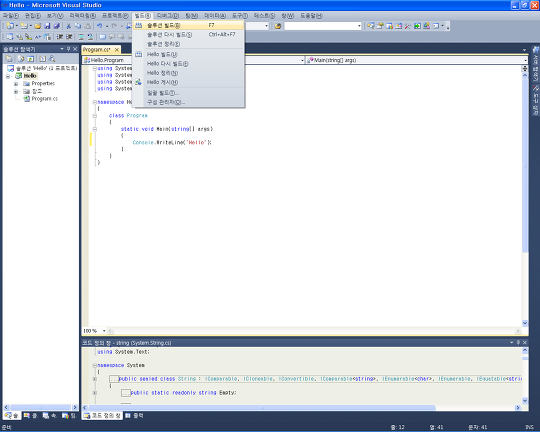Viewport: 540px width, 432px height.
Task: Click the Start Page green arrow icon
Action: click(417, 26)
